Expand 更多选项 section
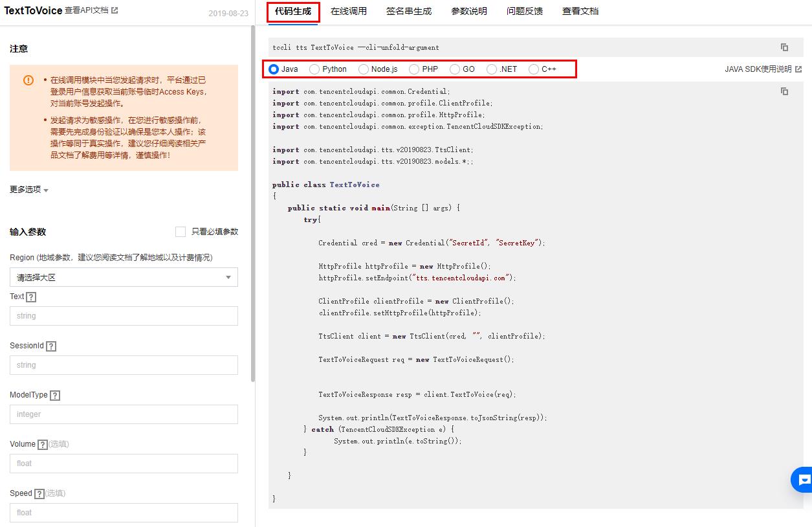 [x=29, y=190]
